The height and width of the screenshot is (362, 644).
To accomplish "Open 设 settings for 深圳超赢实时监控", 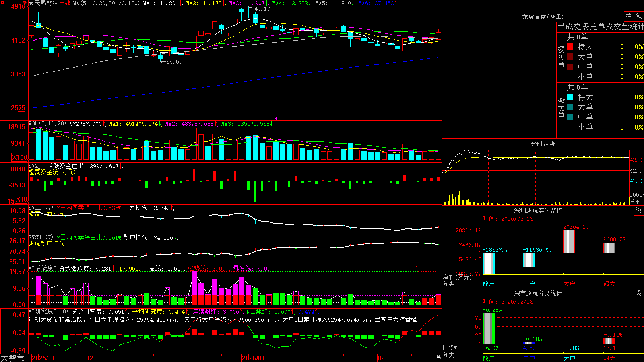I will tap(639, 210).
